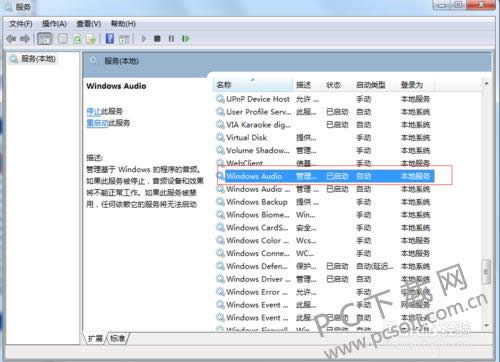Toggle the Action pane toolbar icon
This screenshot has height=362, width=500.
(124, 39)
